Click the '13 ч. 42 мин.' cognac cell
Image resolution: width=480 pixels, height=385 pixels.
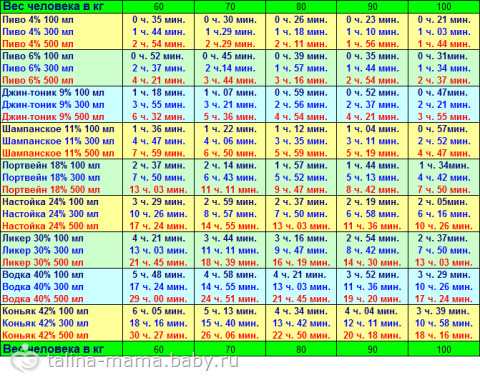(x=301, y=323)
